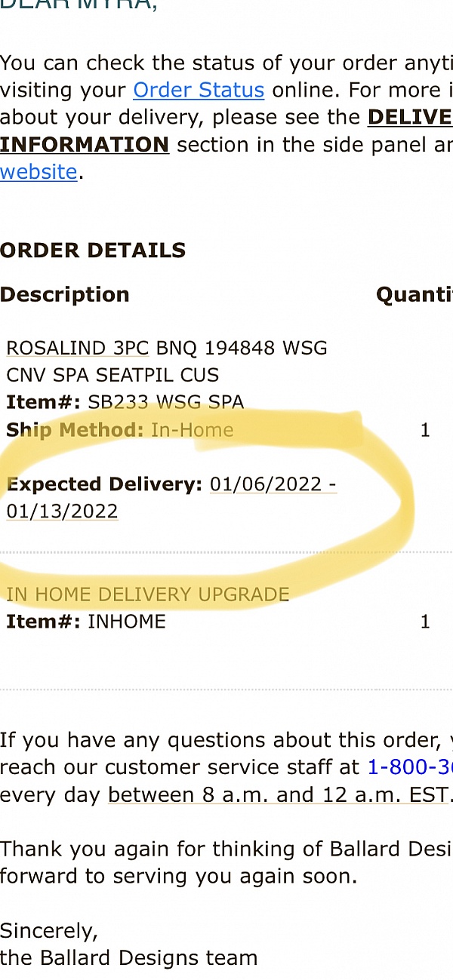Click the quantity 1 for Rosalind item
The height and width of the screenshot is (980, 453).
tap(425, 431)
